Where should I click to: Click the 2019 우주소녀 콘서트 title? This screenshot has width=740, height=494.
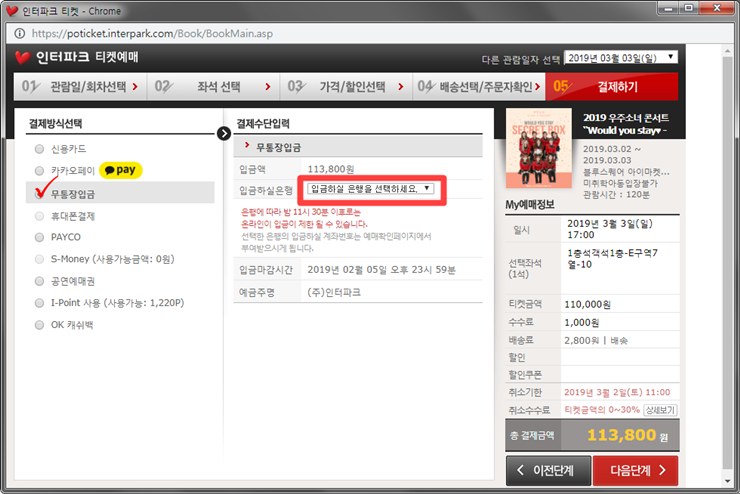pos(626,124)
